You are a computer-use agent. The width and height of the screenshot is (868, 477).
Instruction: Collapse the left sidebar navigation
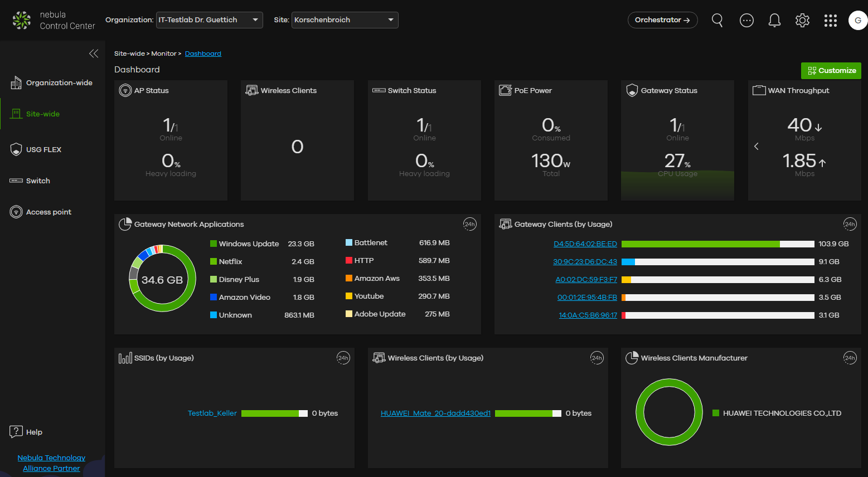[x=94, y=53]
